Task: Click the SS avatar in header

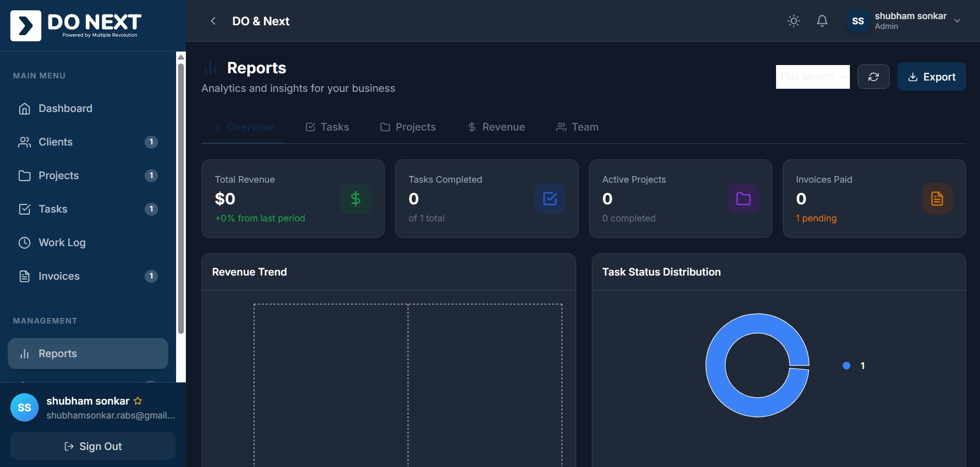Action: (858, 21)
